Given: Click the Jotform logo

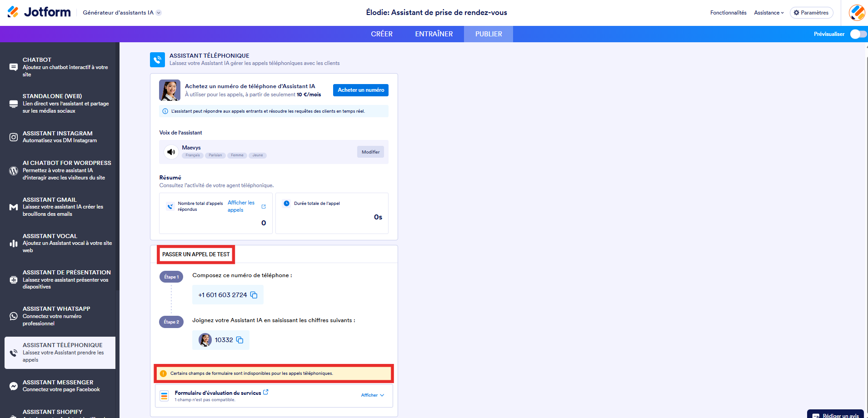Looking at the screenshot, I should (x=39, y=12).
